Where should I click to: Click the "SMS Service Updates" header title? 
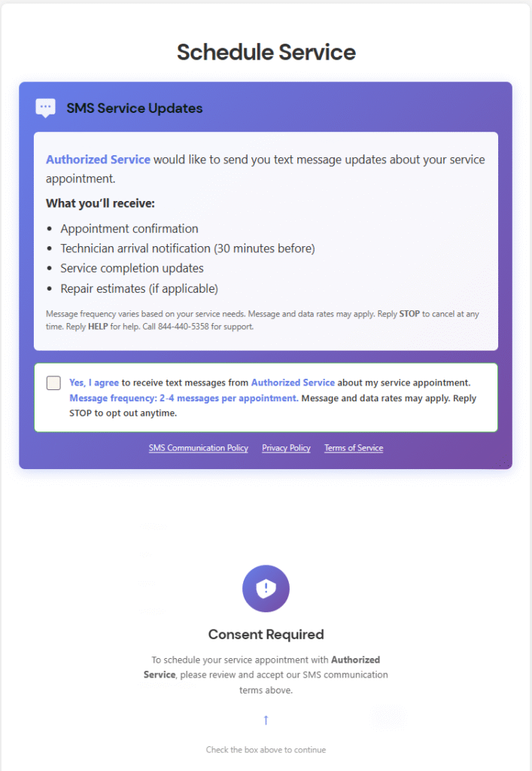coord(135,108)
